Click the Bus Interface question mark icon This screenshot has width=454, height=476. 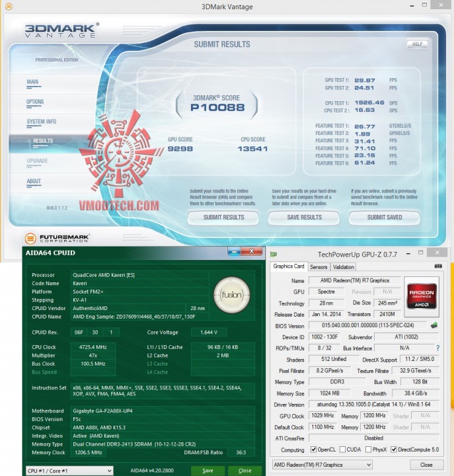(437, 348)
